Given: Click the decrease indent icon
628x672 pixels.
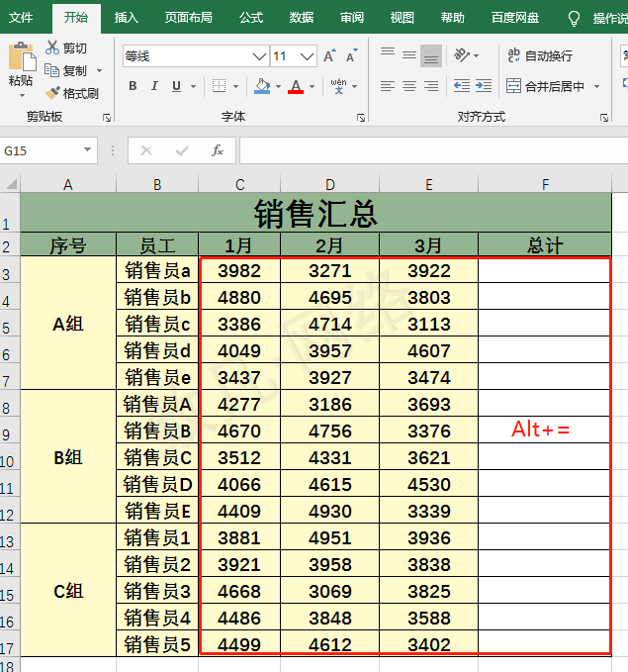Looking at the screenshot, I should (x=462, y=86).
